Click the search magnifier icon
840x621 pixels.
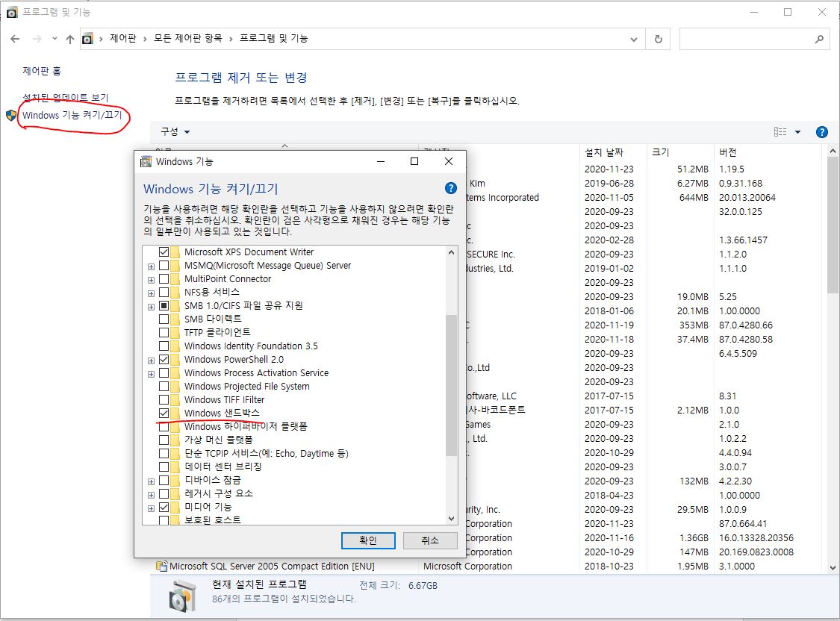[x=819, y=39]
